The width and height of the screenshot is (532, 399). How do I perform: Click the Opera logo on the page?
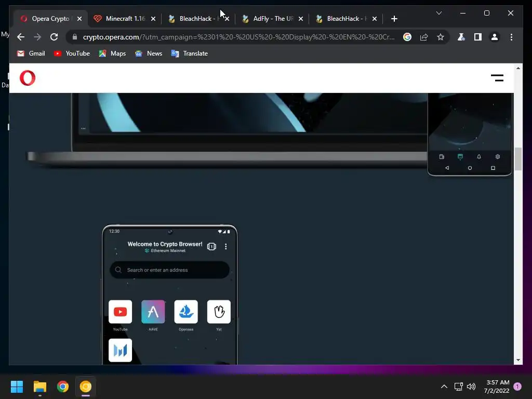pos(28,78)
